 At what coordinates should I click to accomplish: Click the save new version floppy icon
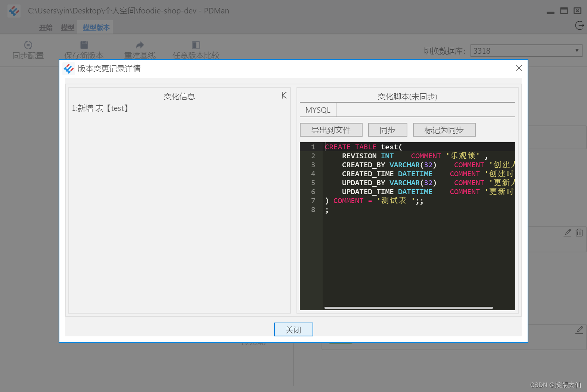(x=84, y=45)
